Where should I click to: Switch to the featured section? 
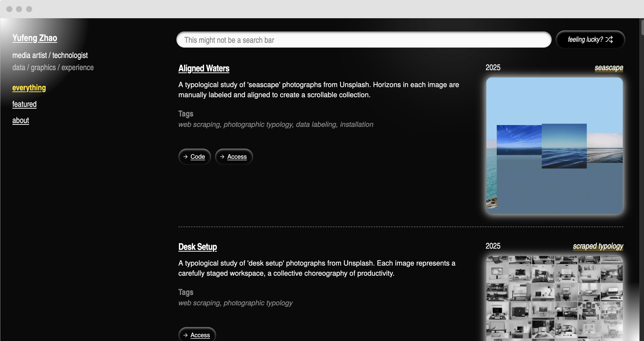click(x=24, y=104)
